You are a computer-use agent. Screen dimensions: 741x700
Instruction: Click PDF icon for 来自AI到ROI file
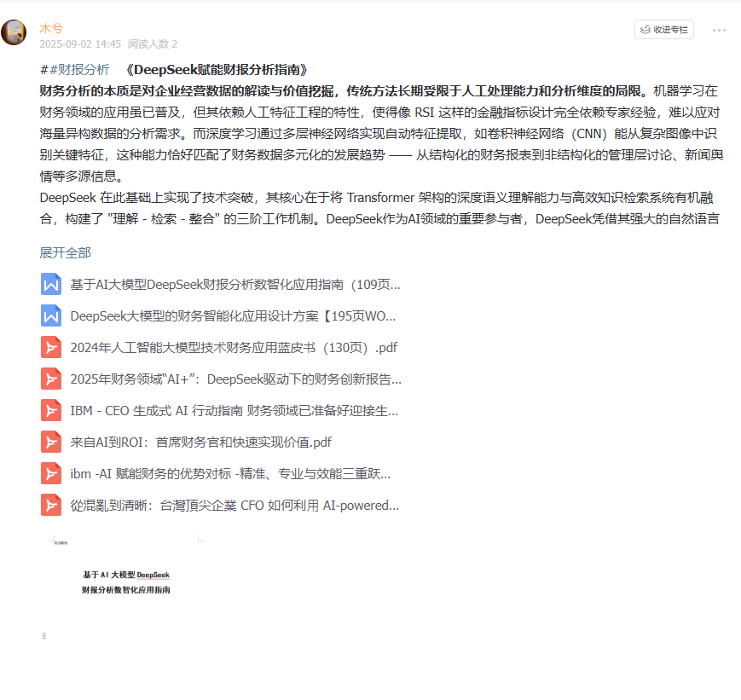click(51, 442)
